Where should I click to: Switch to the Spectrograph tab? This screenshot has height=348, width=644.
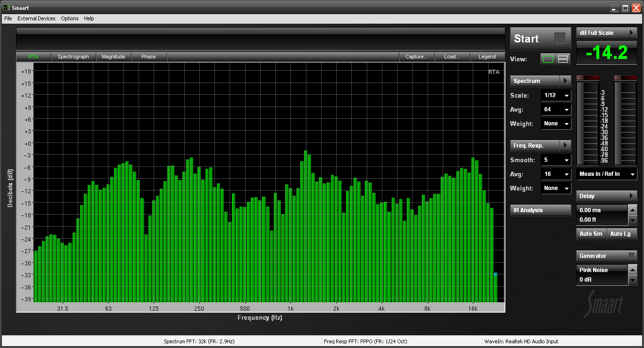click(x=73, y=57)
